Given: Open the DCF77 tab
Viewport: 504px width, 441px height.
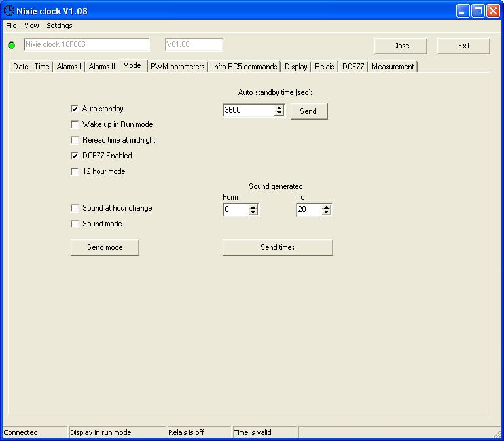Looking at the screenshot, I should point(353,67).
